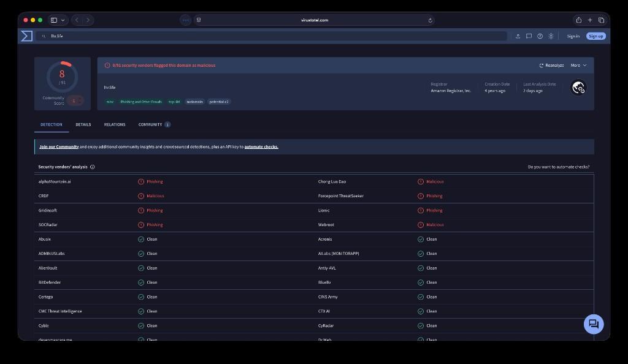Screen dimensions: 628x364
Task: Click the warning icon in the malicious banner
Action: click(x=107, y=65)
